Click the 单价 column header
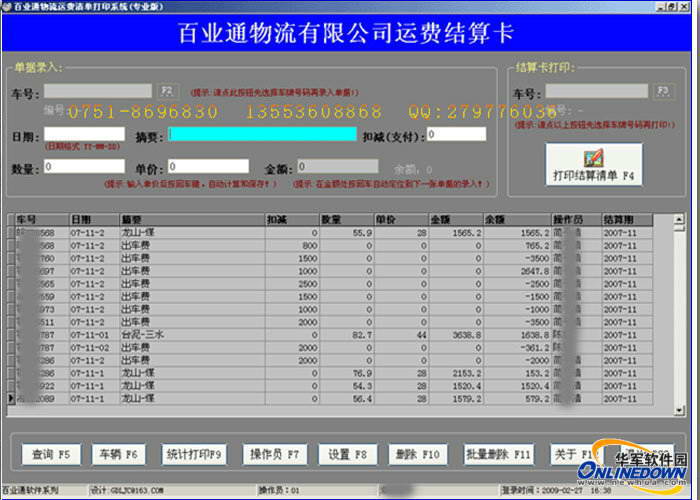700x500 pixels. click(402, 220)
